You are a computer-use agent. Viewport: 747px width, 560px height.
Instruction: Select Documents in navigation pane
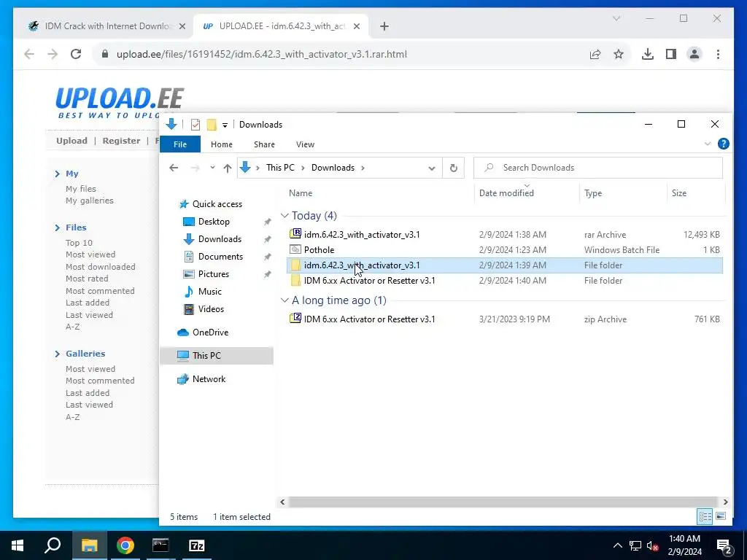tap(220, 256)
